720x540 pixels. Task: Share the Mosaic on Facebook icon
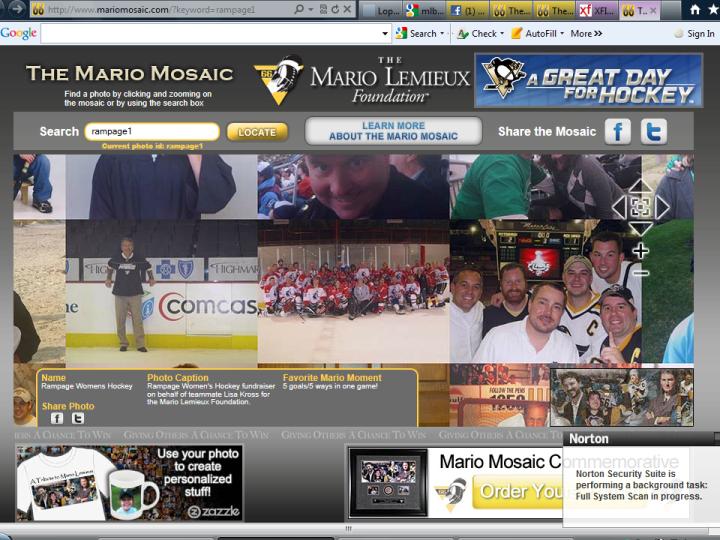coord(618,131)
